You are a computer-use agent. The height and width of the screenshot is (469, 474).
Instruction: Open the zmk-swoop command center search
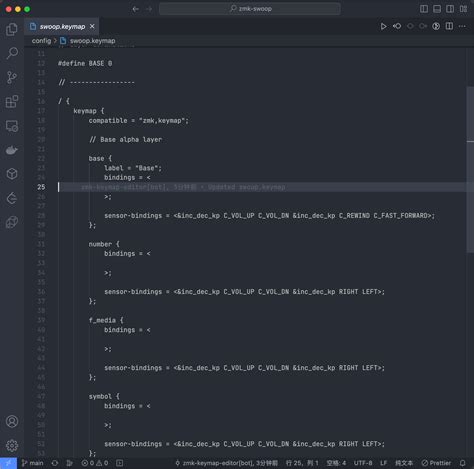point(250,9)
